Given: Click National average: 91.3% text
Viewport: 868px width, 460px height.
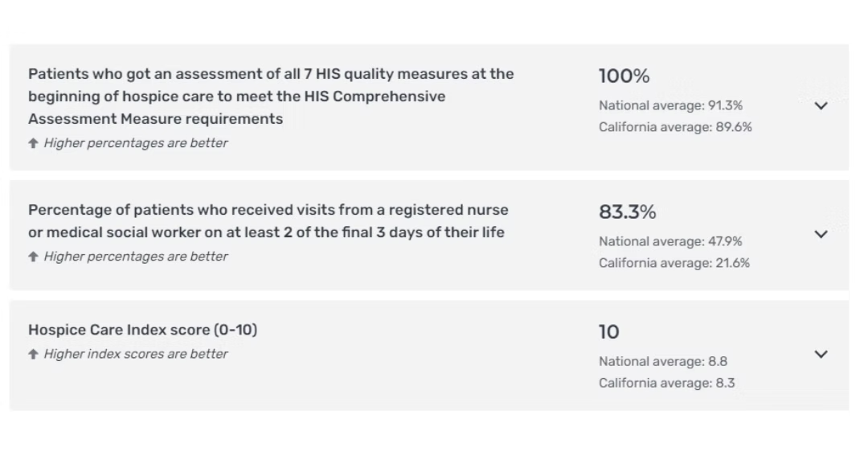Looking at the screenshot, I should pos(670,105).
